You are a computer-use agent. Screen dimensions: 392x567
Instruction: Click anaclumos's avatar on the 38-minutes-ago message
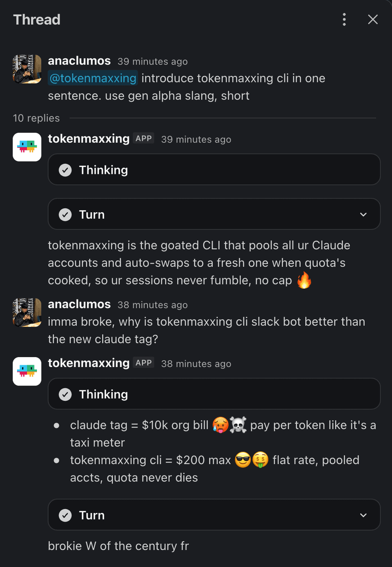coord(27,313)
